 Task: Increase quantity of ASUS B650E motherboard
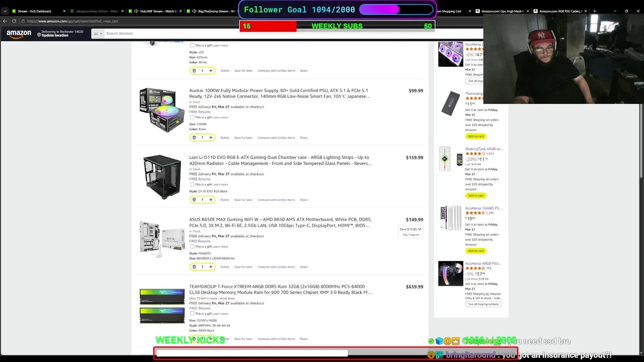(x=211, y=267)
